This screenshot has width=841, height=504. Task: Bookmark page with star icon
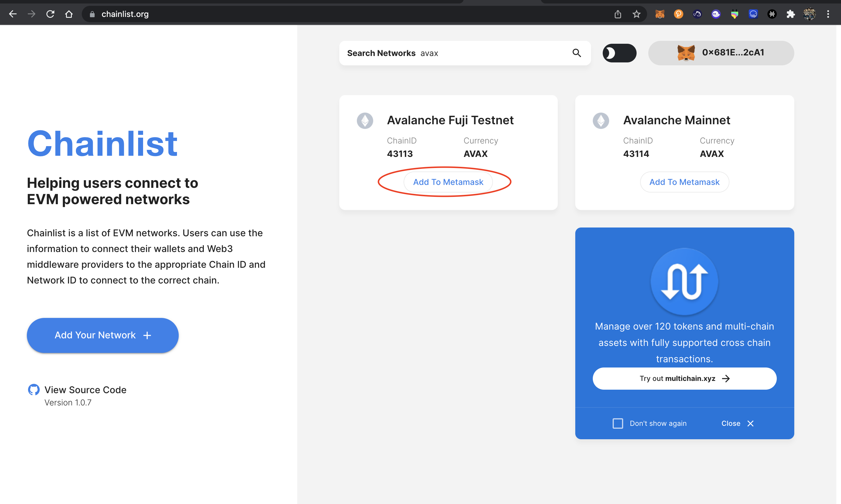click(x=636, y=14)
